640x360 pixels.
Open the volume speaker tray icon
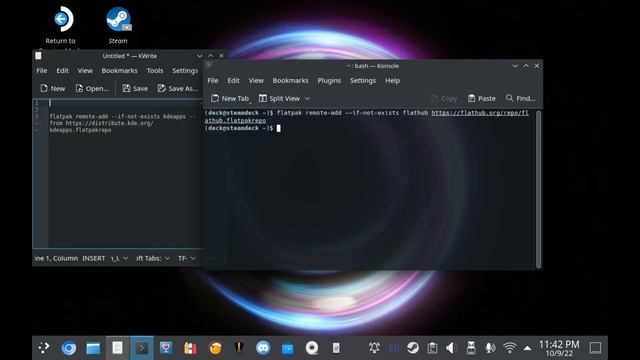451,348
